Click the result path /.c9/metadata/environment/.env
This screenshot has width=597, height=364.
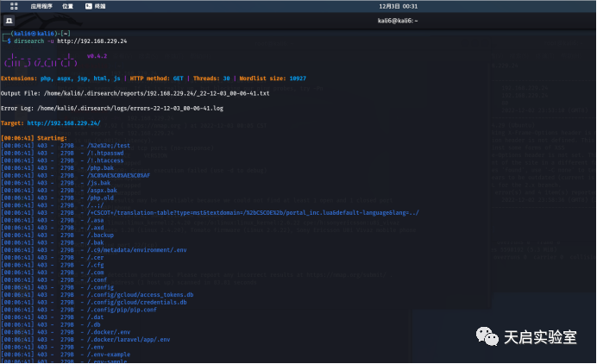pyautogui.click(x=137, y=250)
